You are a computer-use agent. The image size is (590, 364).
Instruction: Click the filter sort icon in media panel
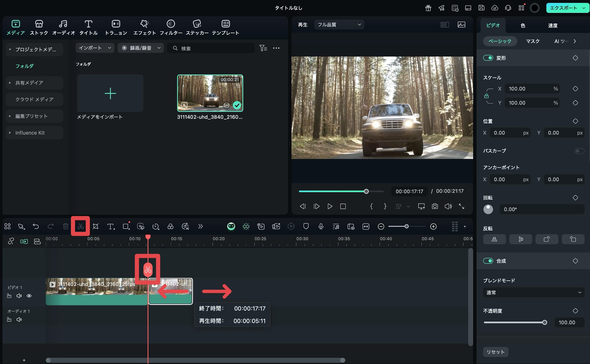click(263, 48)
